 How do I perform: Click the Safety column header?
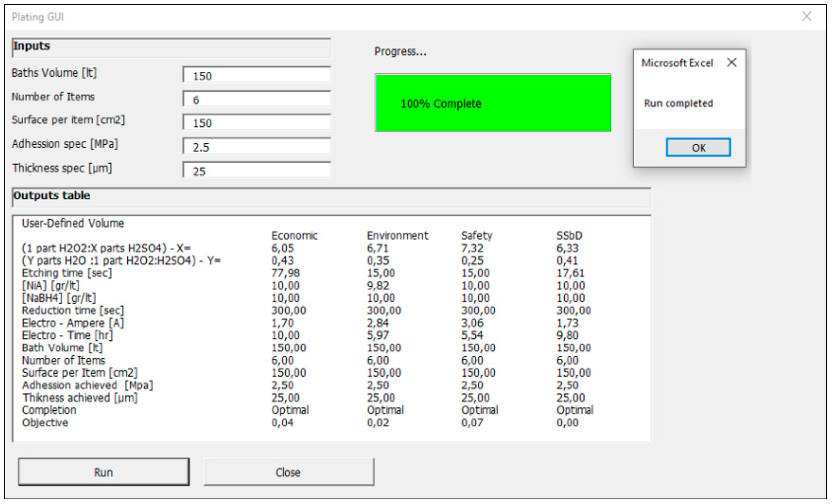(476, 236)
